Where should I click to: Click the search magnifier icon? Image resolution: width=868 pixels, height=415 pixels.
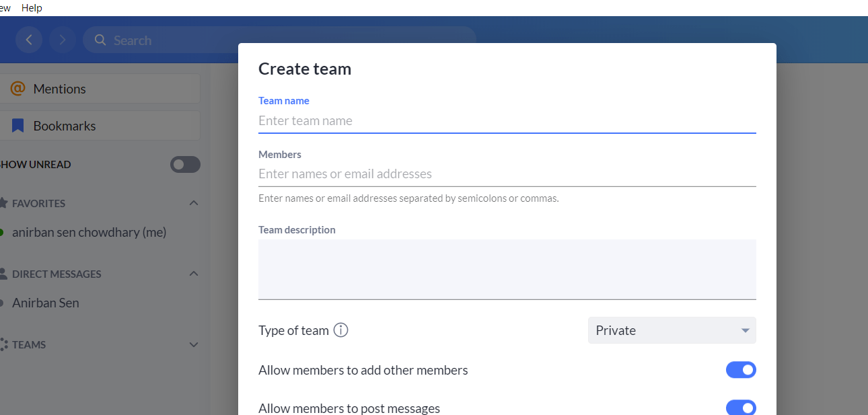[x=100, y=40]
